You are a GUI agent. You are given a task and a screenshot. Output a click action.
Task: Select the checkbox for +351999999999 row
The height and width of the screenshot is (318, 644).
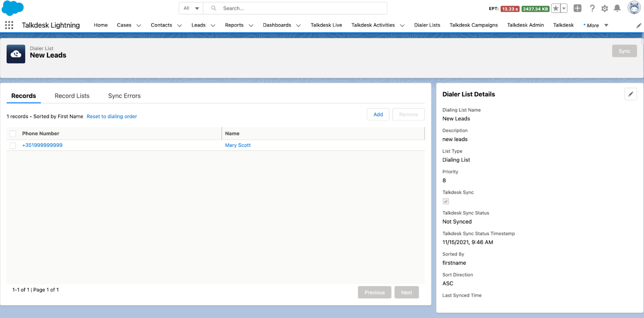pos(13,145)
